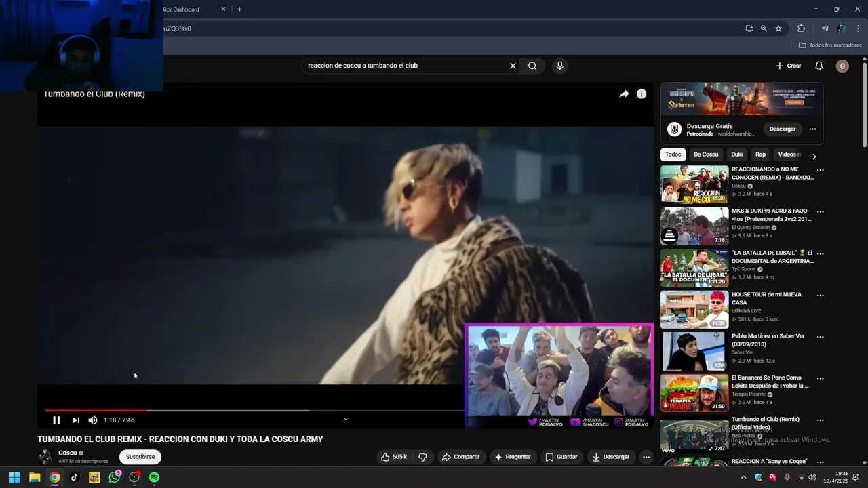Click the Coscu channel avatar

(x=45, y=456)
